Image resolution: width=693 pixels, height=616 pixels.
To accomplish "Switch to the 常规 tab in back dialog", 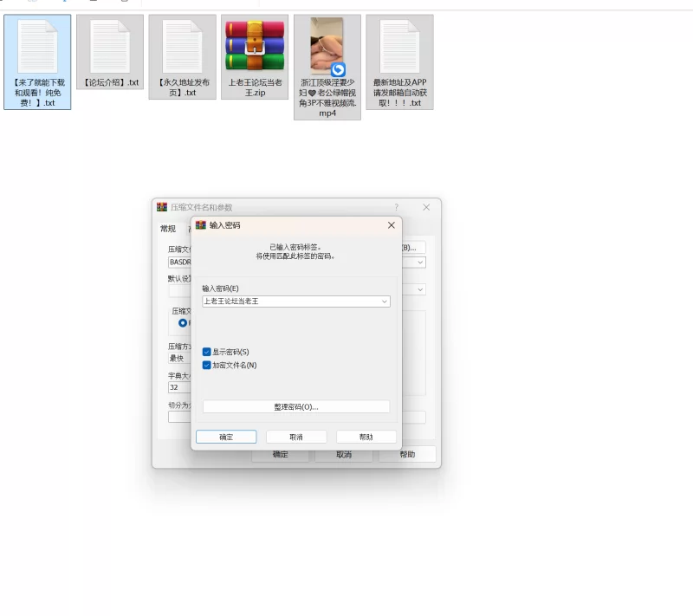I will [x=168, y=229].
